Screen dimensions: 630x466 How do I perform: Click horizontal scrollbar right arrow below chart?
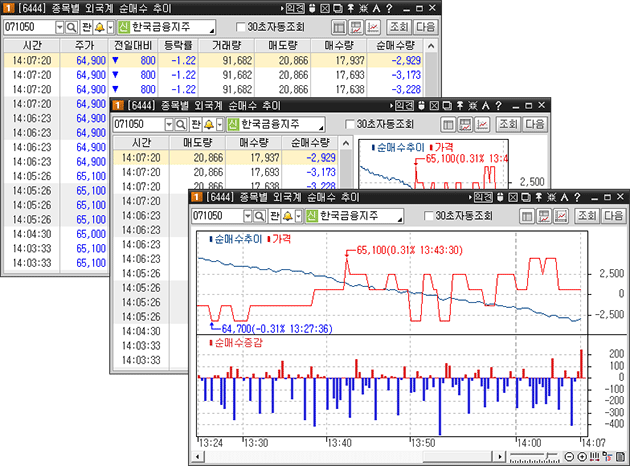tap(499, 457)
